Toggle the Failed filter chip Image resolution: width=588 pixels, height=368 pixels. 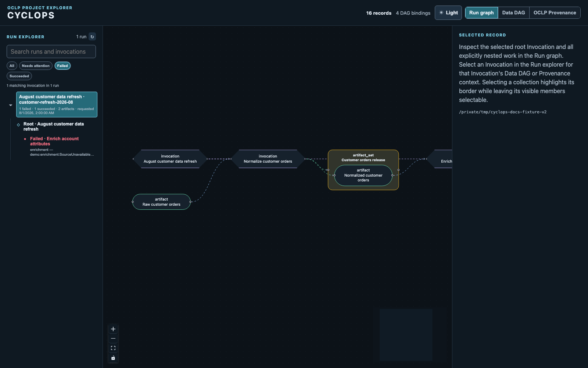tap(62, 66)
